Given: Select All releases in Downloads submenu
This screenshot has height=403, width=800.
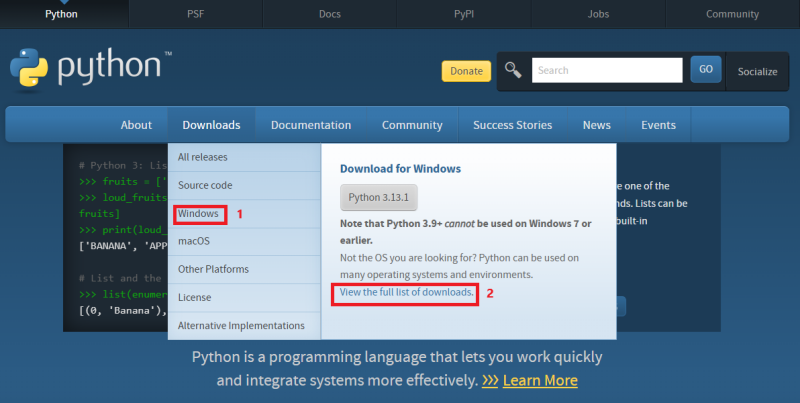Looking at the screenshot, I should click(244, 157).
